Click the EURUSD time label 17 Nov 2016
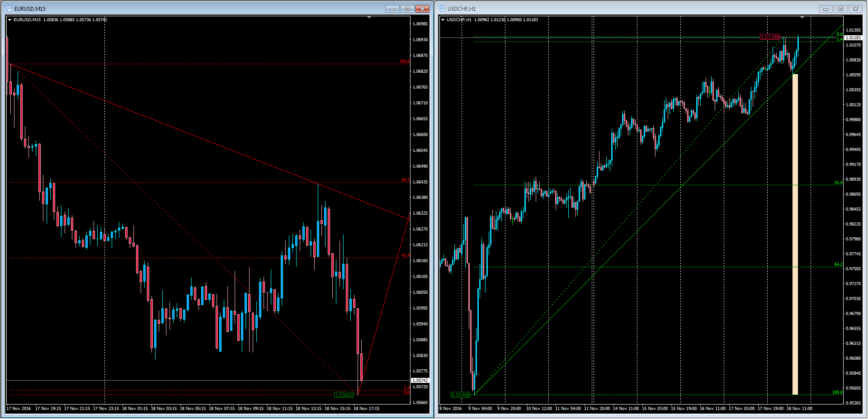The image size is (868, 419). pos(19,409)
